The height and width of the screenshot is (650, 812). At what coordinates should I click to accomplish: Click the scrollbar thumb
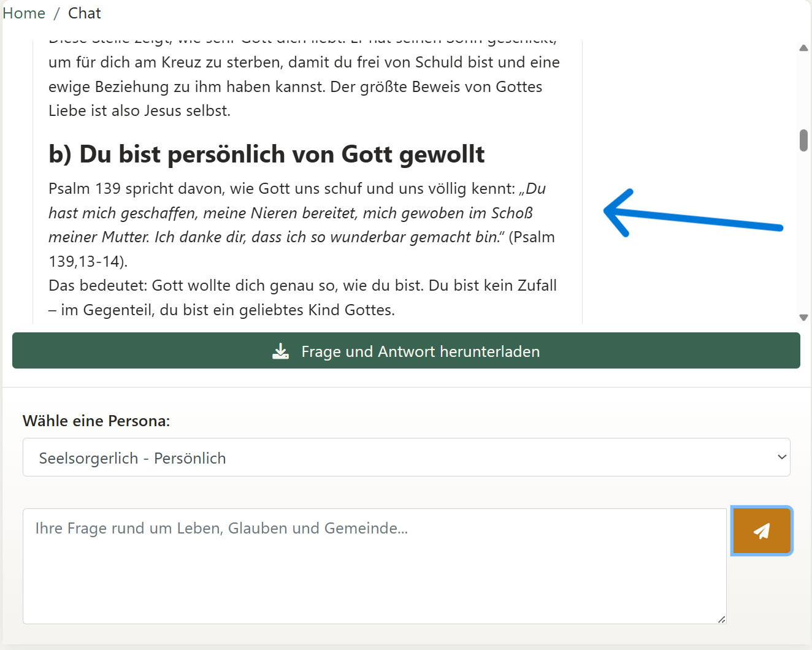coord(803,140)
